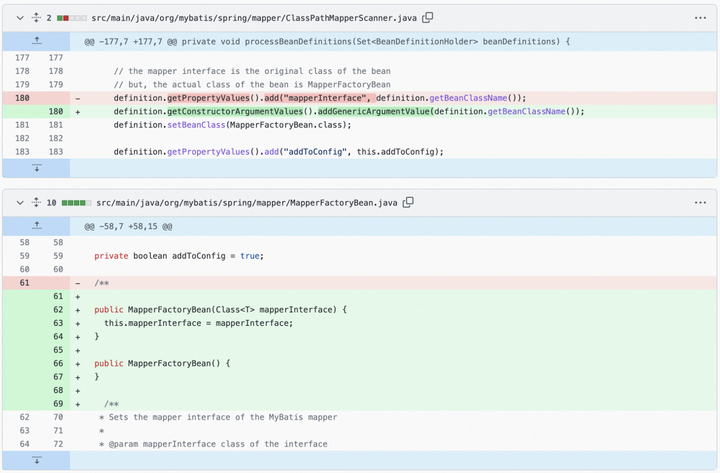Copy the ClassPathMapperScanner.java file path
Image resolution: width=720 pixels, height=473 pixels.
pyautogui.click(x=428, y=18)
